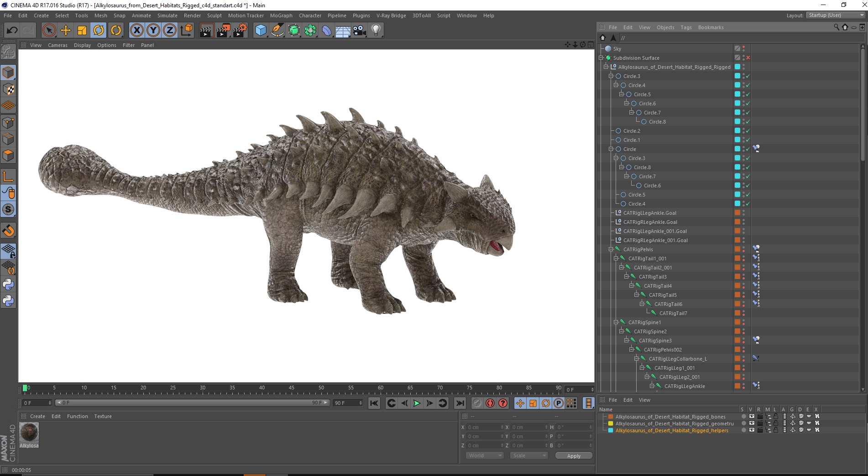Open the Layout dropdown Startup (User)

point(836,15)
